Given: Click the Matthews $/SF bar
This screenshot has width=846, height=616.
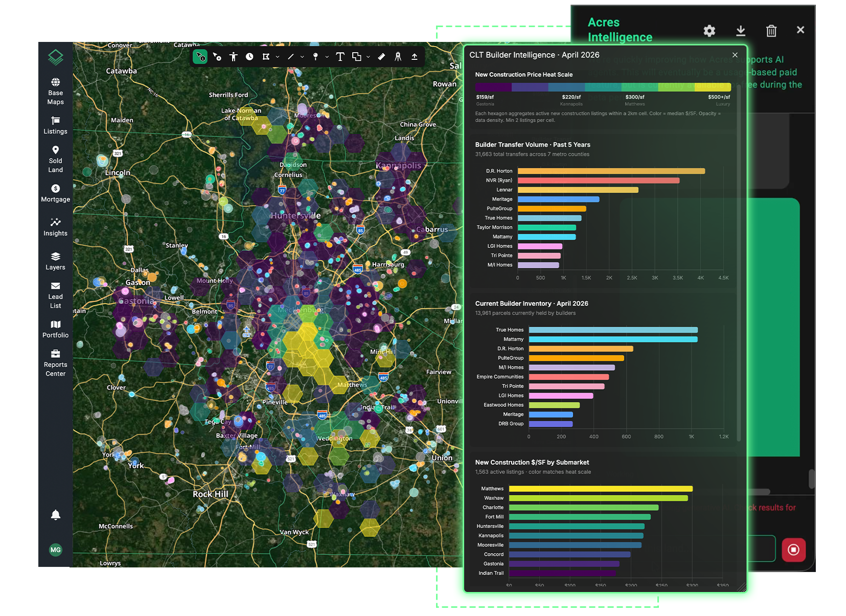Looking at the screenshot, I should (601, 489).
